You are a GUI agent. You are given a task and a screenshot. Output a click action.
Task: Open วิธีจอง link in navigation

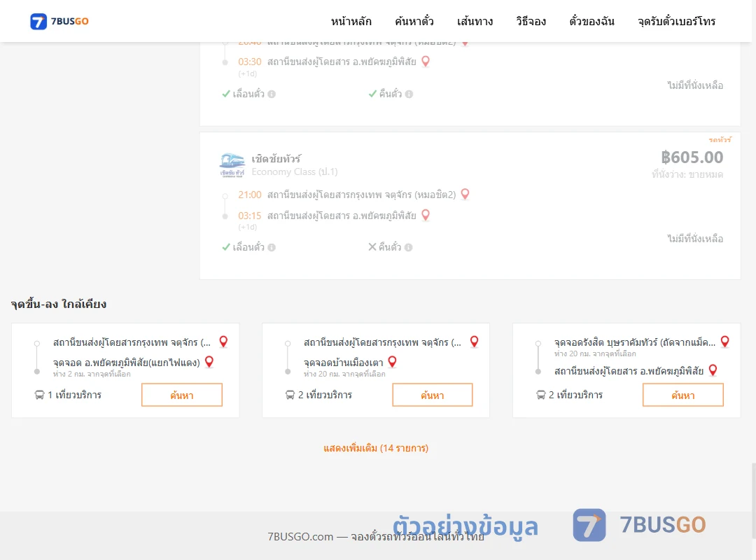click(531, 21)
